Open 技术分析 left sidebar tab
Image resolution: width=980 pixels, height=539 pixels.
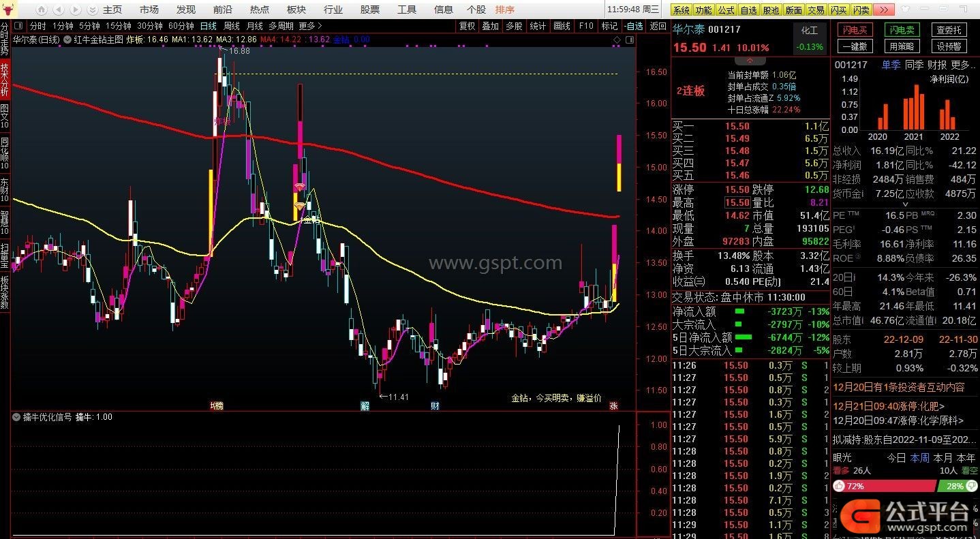5,79
